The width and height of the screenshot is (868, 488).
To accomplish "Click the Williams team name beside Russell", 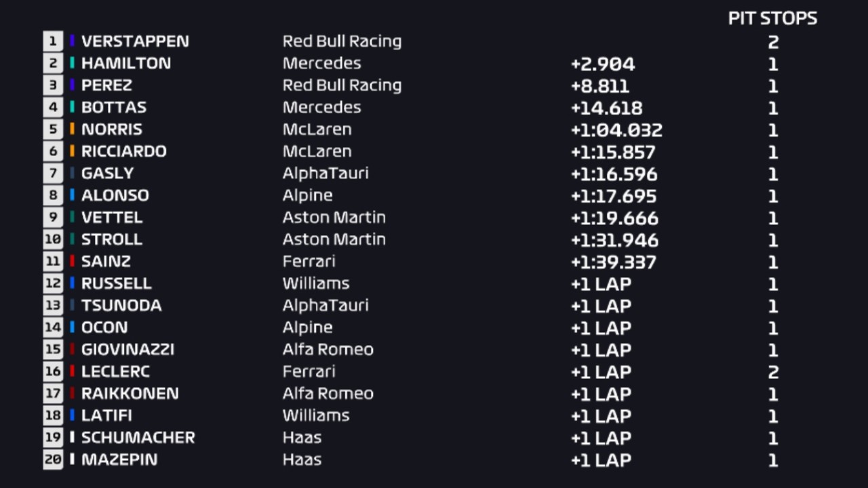I will click(x=316, y=283).
